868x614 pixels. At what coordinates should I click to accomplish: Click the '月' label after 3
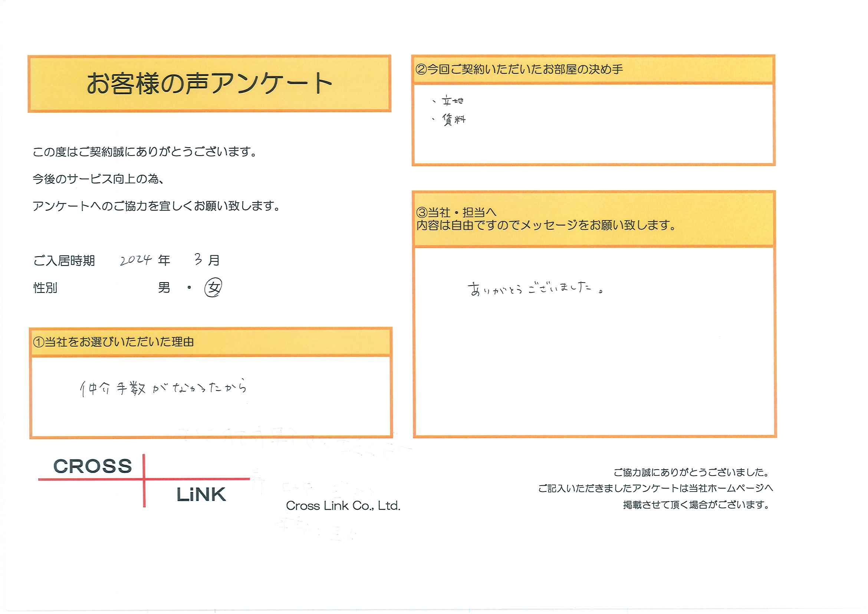point(214,260)
